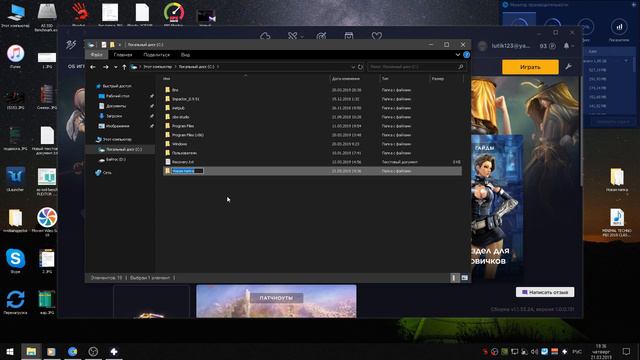Open the Главная ribbon tab
640x360 pixels.
[123, 55]
